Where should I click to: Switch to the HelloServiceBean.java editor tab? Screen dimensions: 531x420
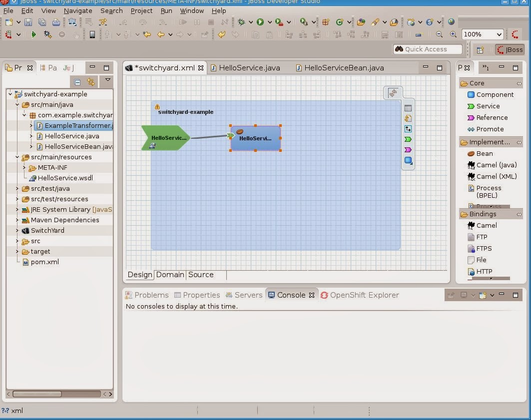tap(340, 68)
